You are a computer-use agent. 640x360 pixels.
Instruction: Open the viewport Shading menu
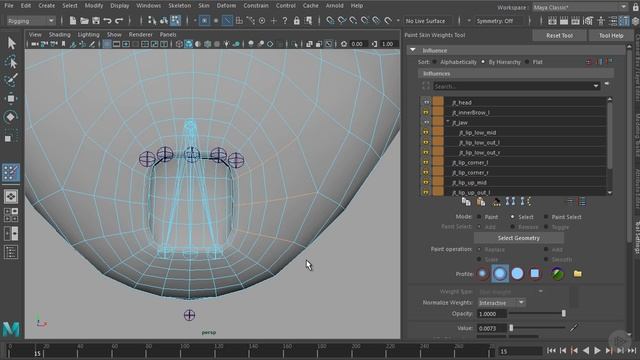(x=60, y=35)
